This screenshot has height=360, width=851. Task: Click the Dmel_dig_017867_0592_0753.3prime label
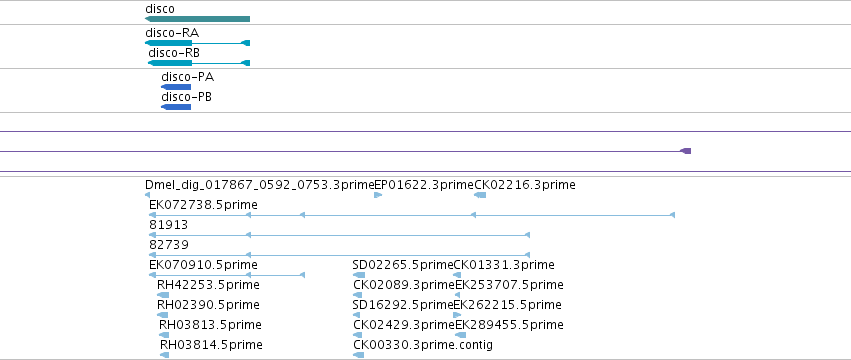[x=260, y=185]
